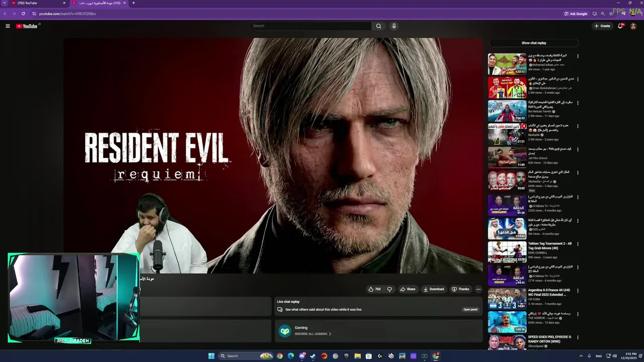Click the browser zoom magnifier icon

pyautogui.click(x=603, y=14)
